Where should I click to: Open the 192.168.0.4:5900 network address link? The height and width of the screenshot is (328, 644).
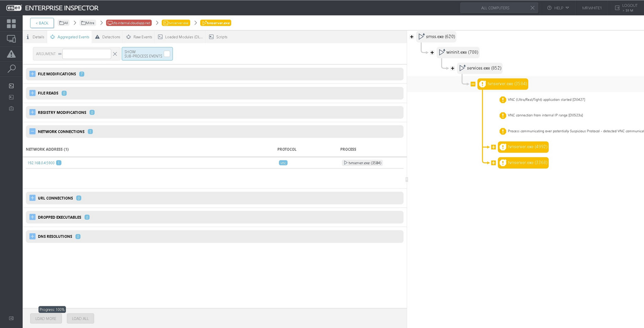point(41,163)
